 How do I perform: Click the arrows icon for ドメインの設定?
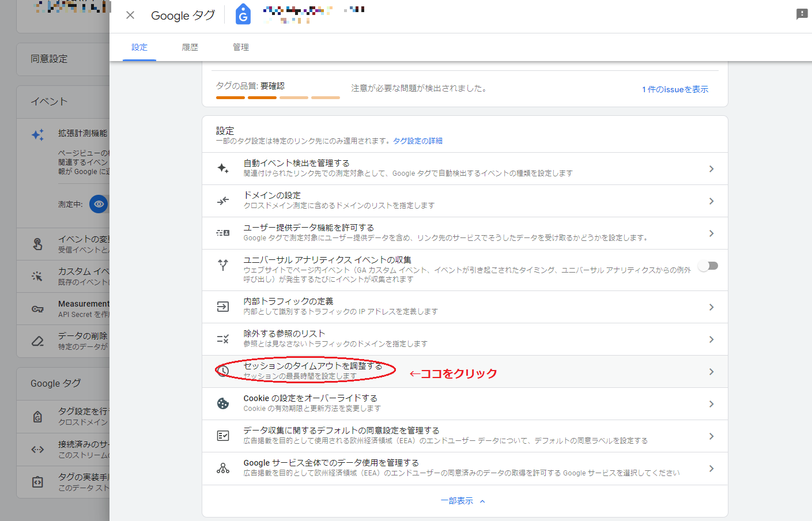coord(224,201)
